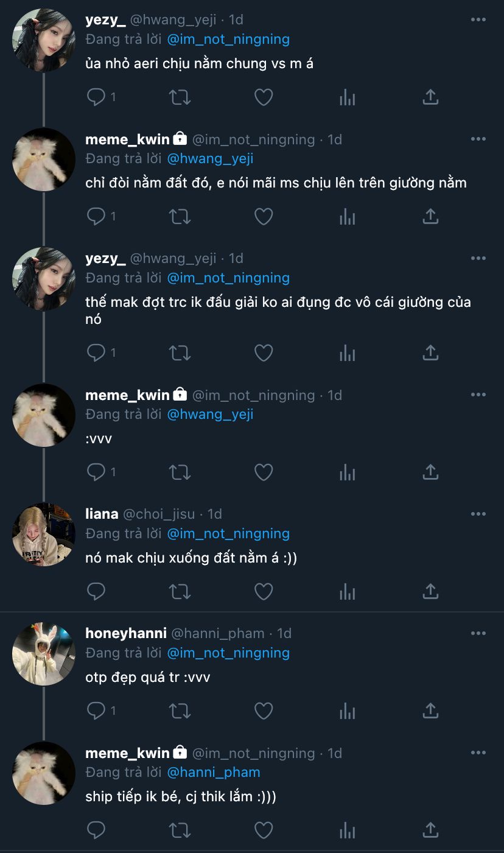Reply to yezy_'s first tweet about aeri
504x853 pixels.
(97, 97)
